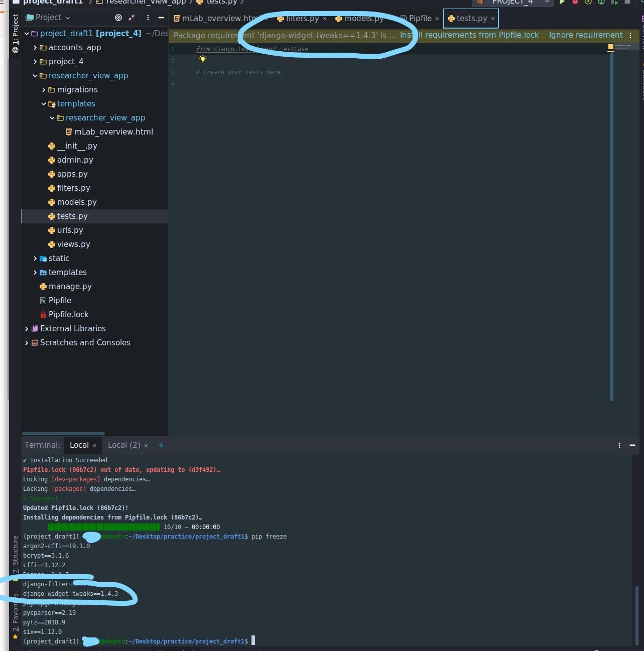Hide the Project tool window
The height and width of the screenshot is (651, 644).
click(161, 18)
